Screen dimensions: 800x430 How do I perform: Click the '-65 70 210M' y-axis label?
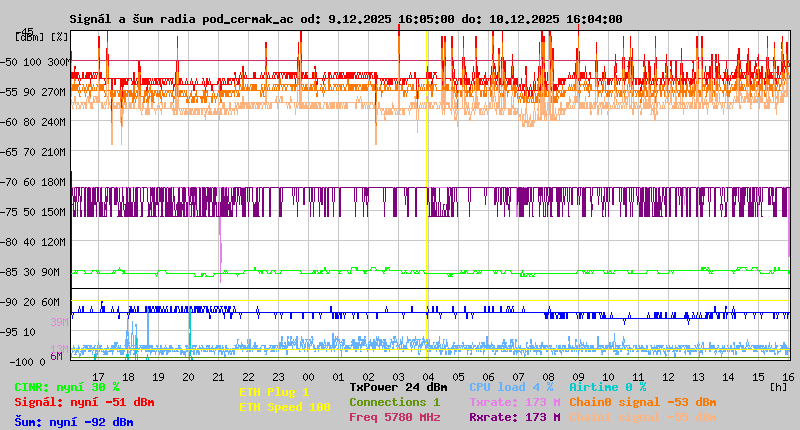(x=33, y=152)
